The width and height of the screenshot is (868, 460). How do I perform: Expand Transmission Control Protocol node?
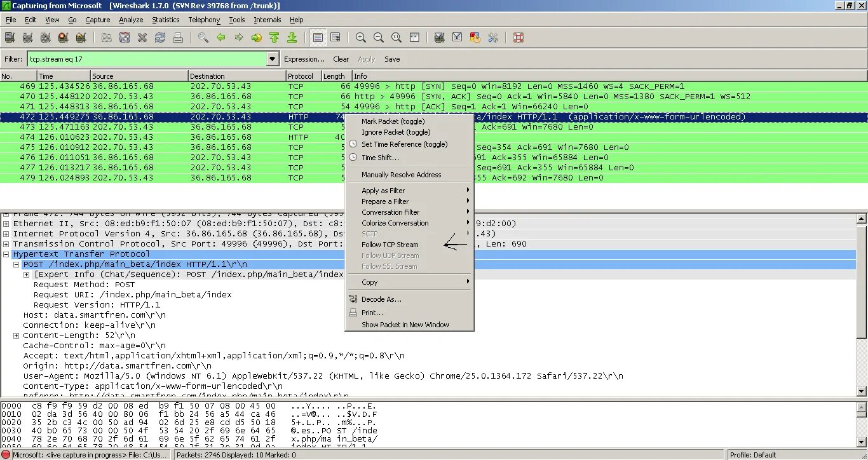point(6,244)
